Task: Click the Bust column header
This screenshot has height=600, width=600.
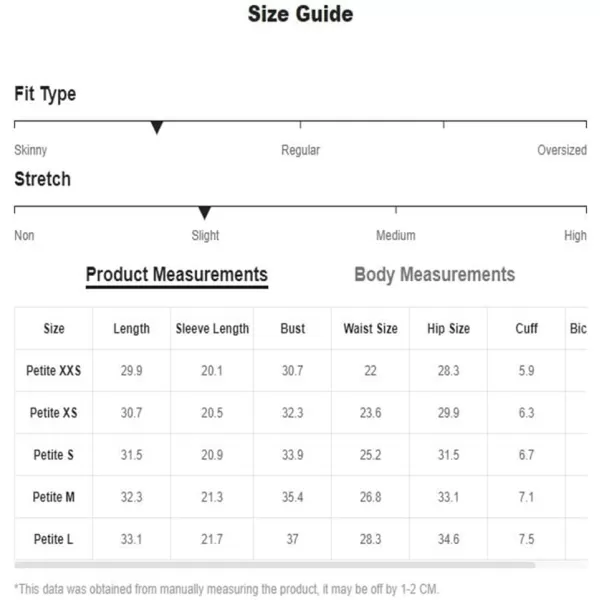Action: point(293,328)
